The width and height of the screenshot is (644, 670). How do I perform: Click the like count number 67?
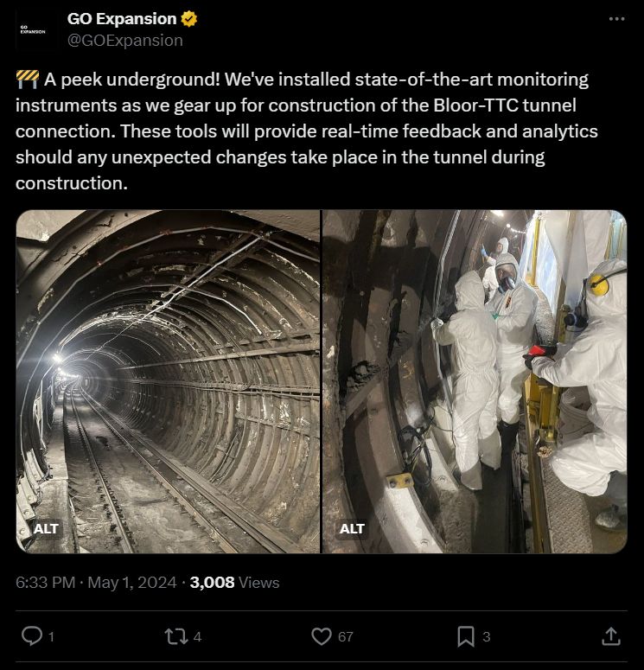(346, 637)
